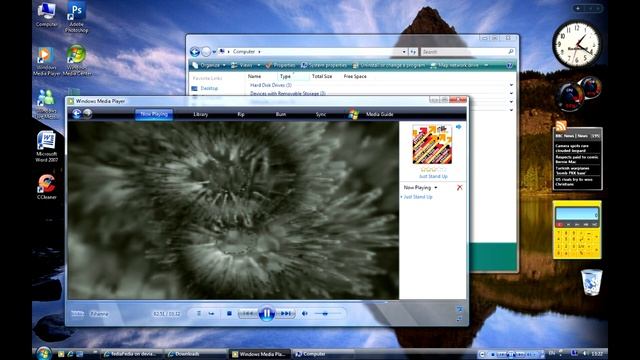Stop playback with the square stop button
Image resolution: width=640 pixels, height=360 pixels.
tap(229, 313)
